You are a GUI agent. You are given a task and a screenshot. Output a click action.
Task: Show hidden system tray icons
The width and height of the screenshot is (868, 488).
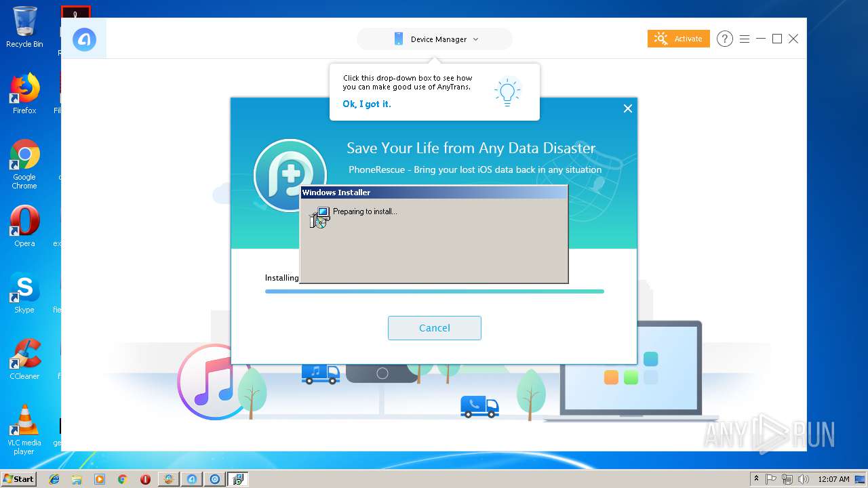756,479
